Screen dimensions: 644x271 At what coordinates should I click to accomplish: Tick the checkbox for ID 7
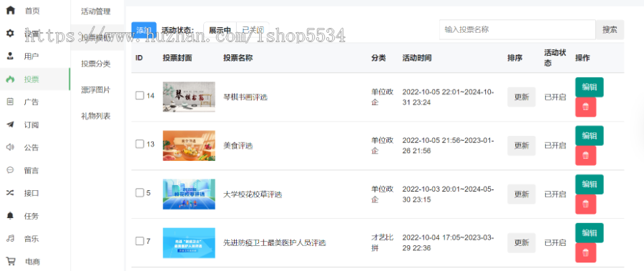tap(140, 241)
